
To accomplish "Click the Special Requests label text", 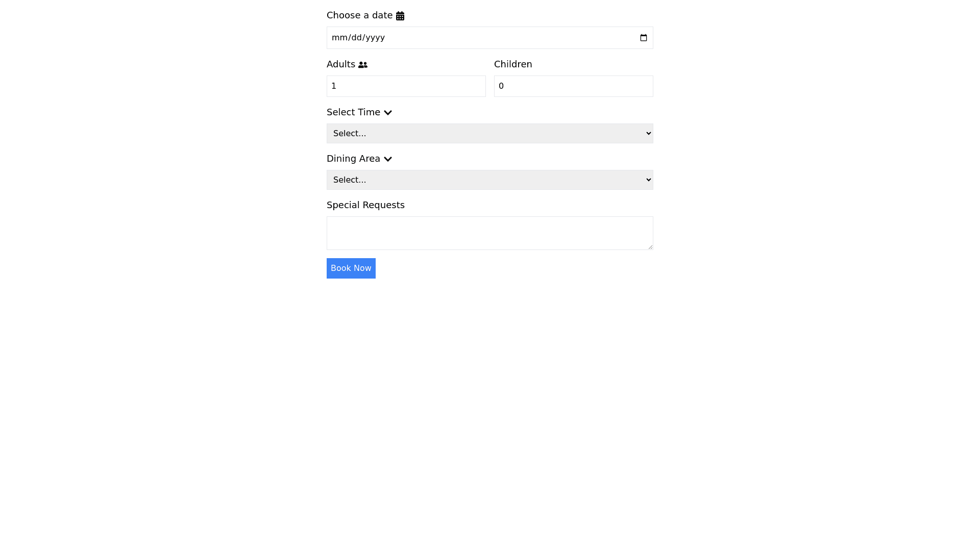I will pos(365,205).
